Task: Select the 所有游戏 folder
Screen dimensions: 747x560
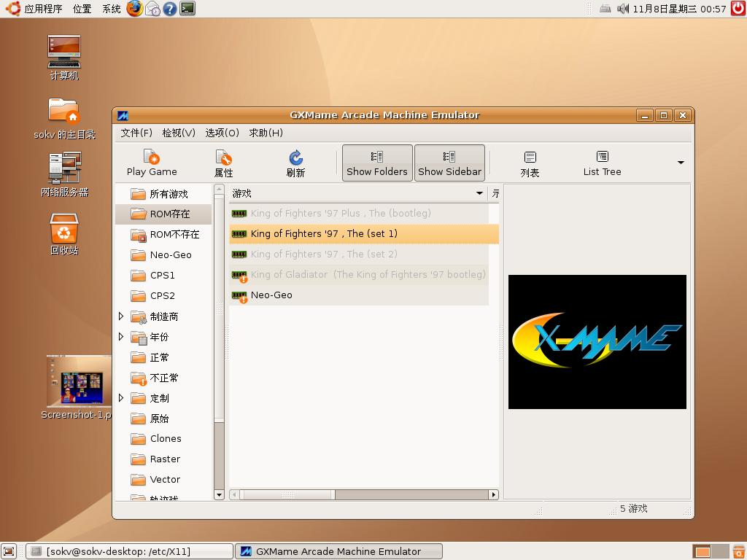Action: coord(163,194)
